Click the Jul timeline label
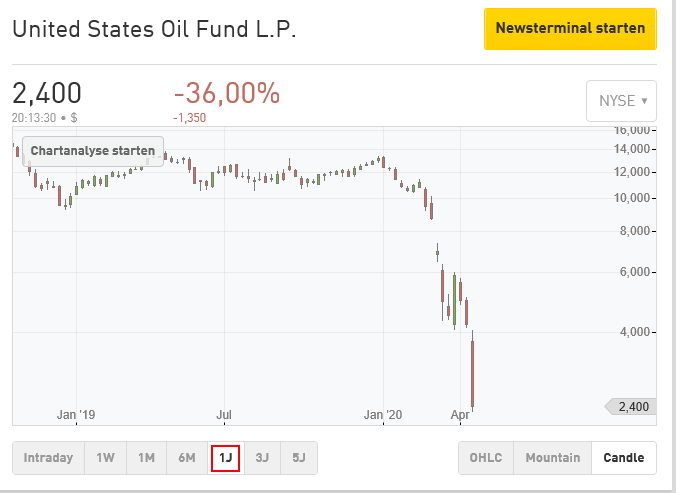The image size is (676, 493). click(x=225, y=414)
